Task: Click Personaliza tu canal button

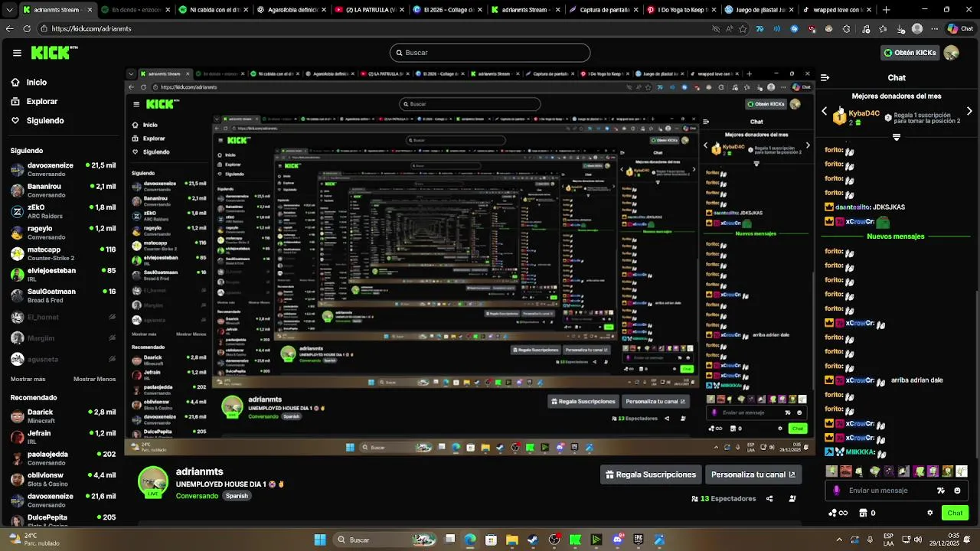Action: coord(753,474)
